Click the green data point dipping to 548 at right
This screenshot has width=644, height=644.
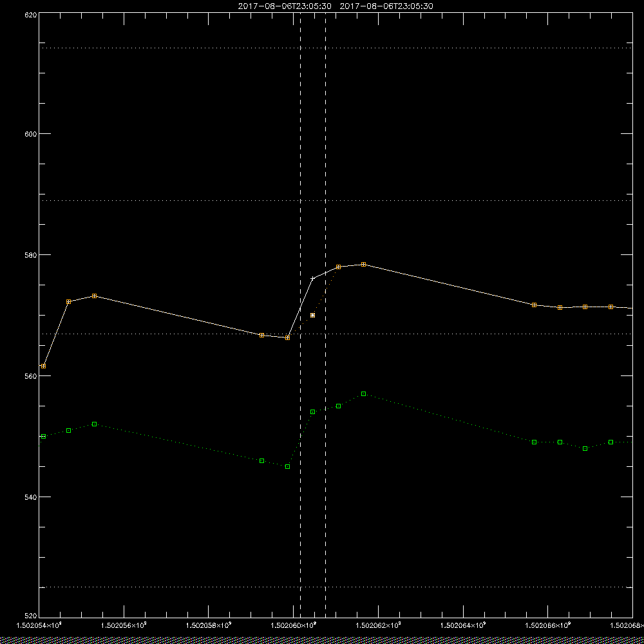585,448
